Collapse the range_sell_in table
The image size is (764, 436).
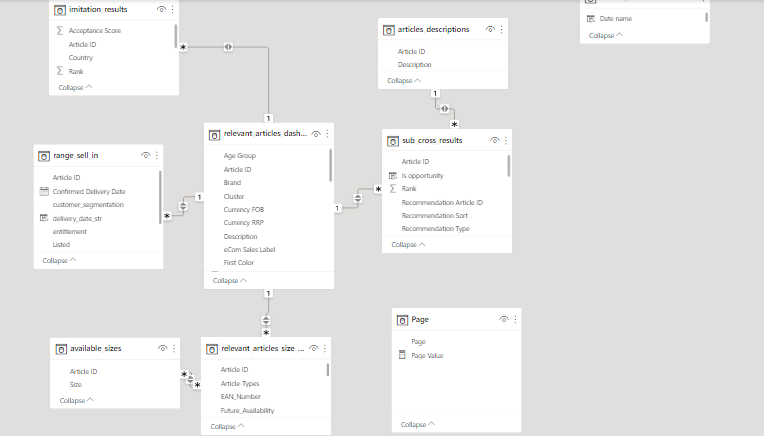tap(59, 261)
